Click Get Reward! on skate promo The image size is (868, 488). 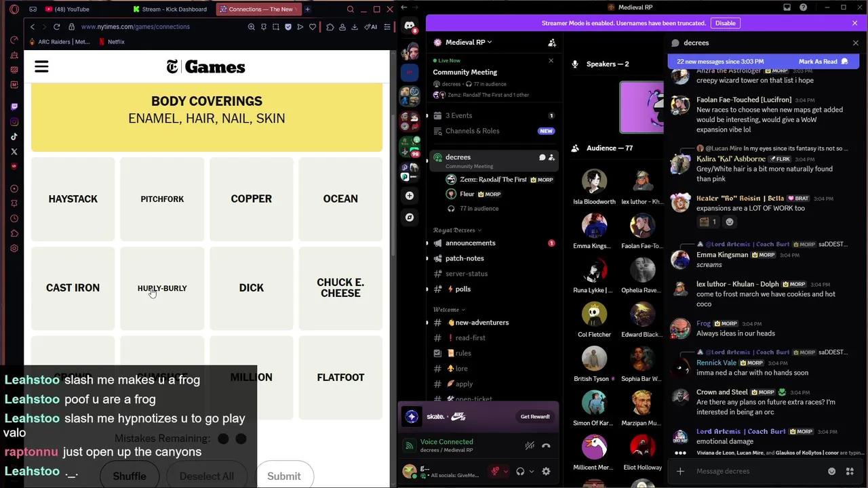click(x=535, y=417)
